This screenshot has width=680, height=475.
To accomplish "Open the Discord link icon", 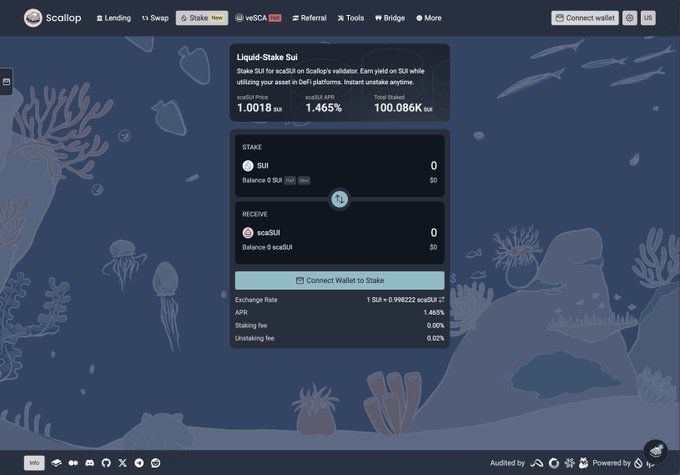I will (x=89, y=463).
